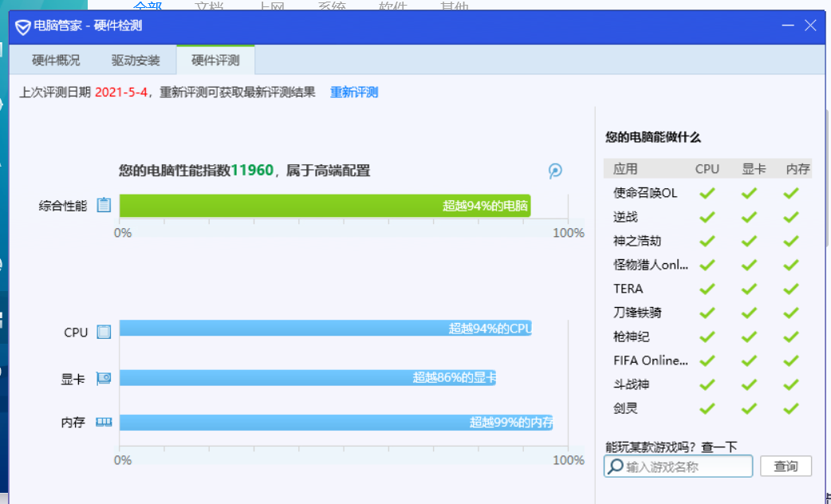Screen dimensions: 831x504
Task: Click the 内存 超越99% bar
Action: (x=336, y=423)
